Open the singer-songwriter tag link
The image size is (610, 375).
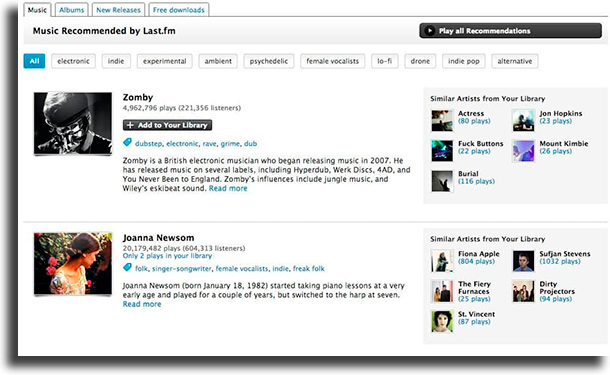tap(181, 268)
